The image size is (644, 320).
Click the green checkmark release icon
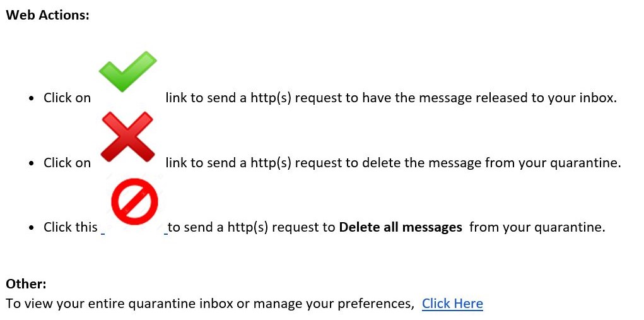coord(128,71)
